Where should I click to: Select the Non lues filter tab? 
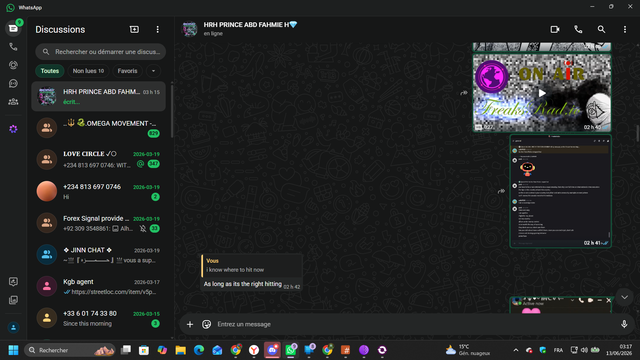[88, 71]
